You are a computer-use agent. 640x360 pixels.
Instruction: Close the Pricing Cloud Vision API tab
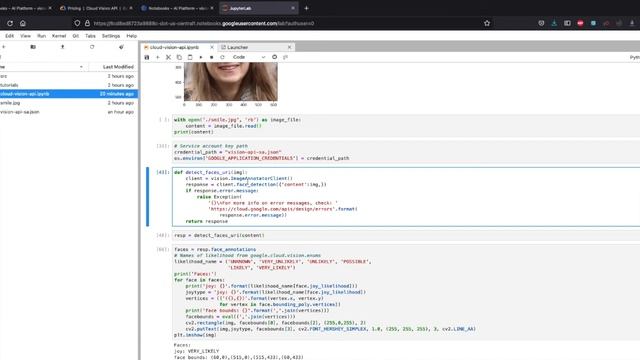(x=131, y=8)
